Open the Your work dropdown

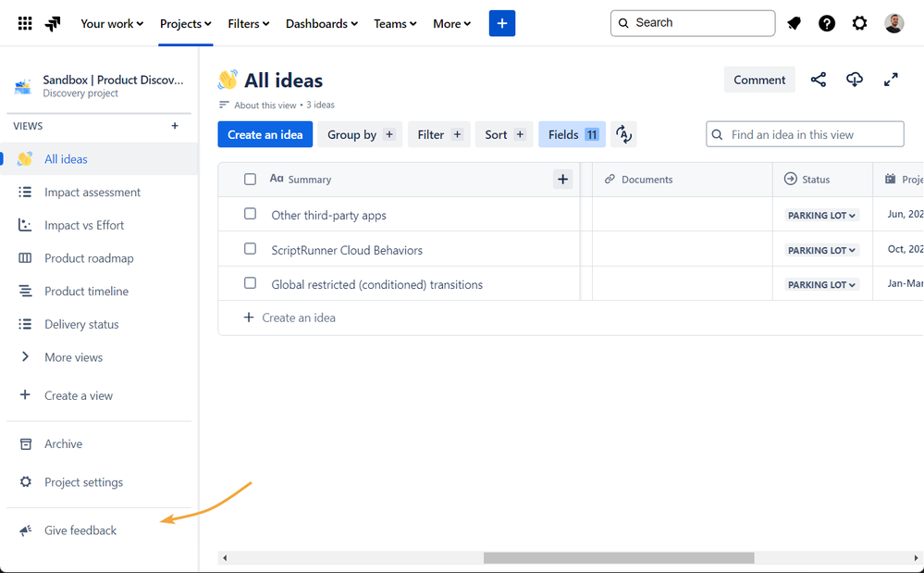tap(112, 23)
